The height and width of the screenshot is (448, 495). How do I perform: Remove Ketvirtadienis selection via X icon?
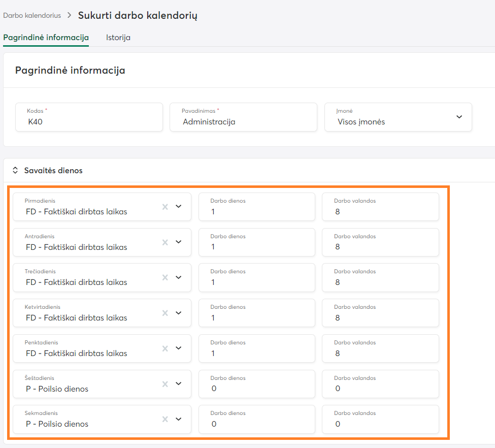164,313
